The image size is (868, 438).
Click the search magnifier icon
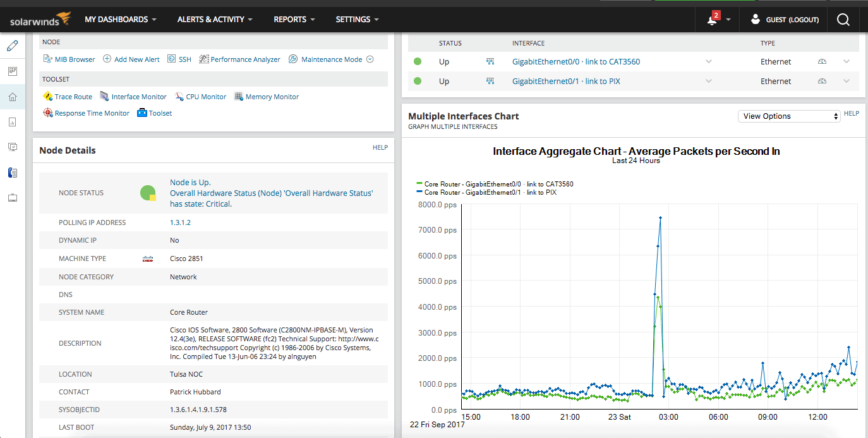(843, 20)
